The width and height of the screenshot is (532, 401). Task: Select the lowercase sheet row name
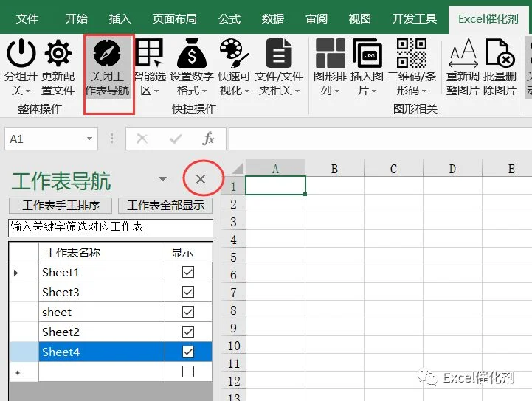102,313
